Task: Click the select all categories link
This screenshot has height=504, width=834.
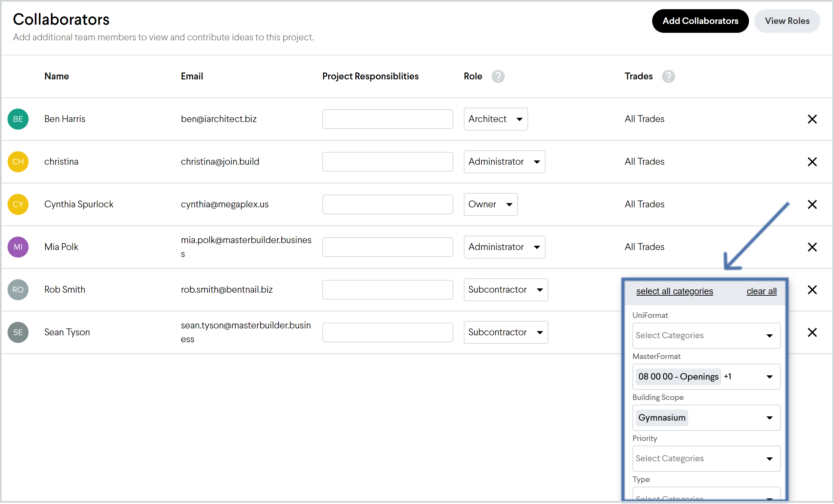Action: point(674,291)
